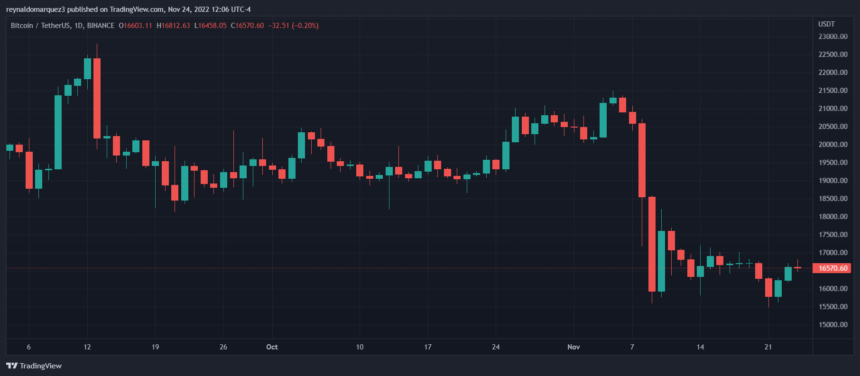The width and height of the screenshot is (860, 376).
Task: Click the 'Nov' label on the time axis
Action: pyautogui.click(x=574, y=347)
